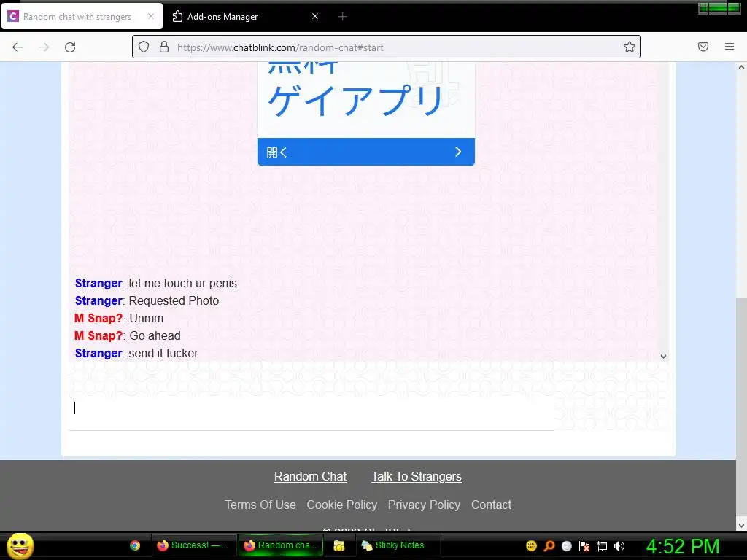Viewport: 747px width, 560px height.
Task: Open the Random Chat footer link
Action: click(x=311, y=477)
